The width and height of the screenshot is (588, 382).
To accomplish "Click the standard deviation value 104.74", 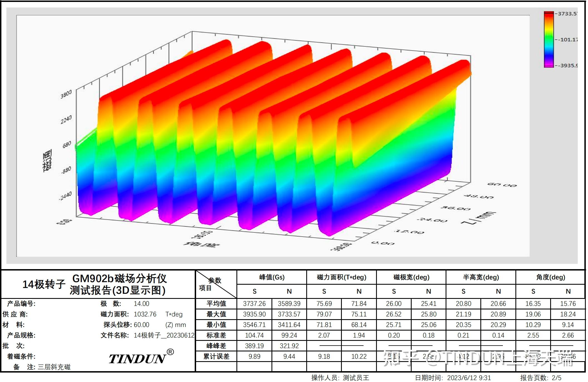I will click(254, 335).
